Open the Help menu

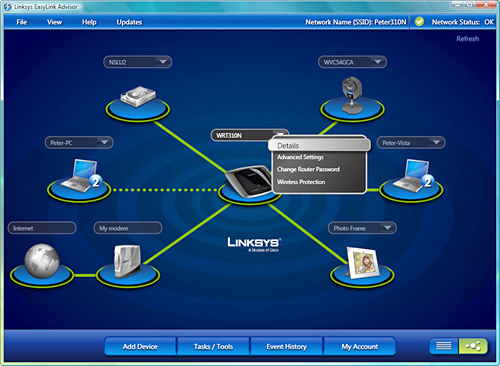pos(89,22)
